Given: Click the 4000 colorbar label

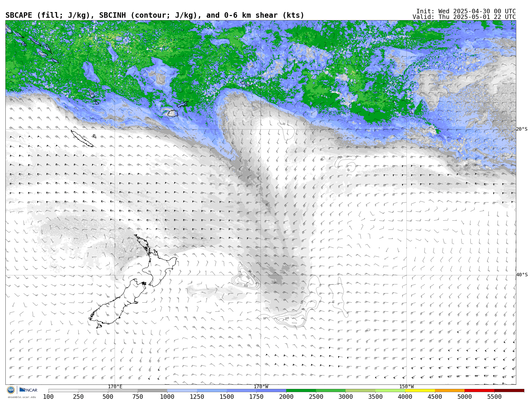Looking at the screenshot, I should (405, 397).
